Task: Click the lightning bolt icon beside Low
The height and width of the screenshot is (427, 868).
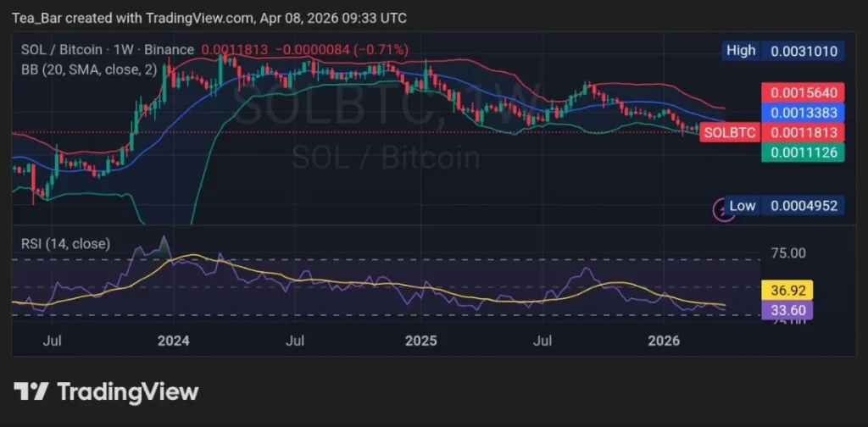Action: point(721,208)
